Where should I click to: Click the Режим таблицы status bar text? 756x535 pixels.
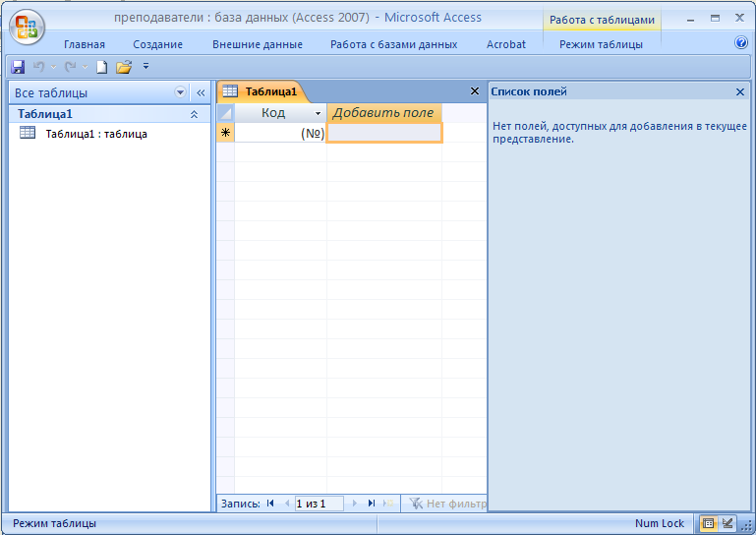[54, 523]
